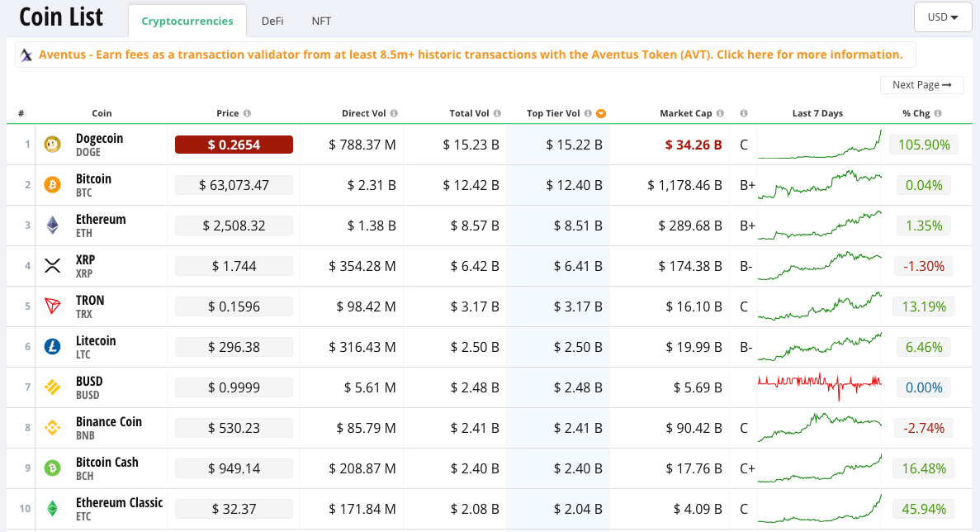Screen dimensions: 980x532
Task: Open the Dogecoin coin page
Action: (99, 138)
